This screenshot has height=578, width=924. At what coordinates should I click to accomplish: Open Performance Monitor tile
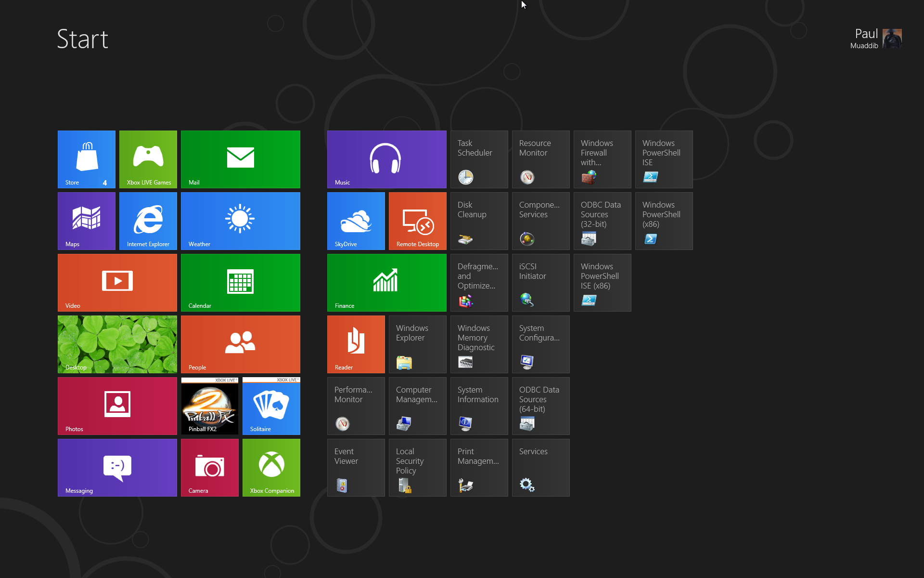pos(356,406)
